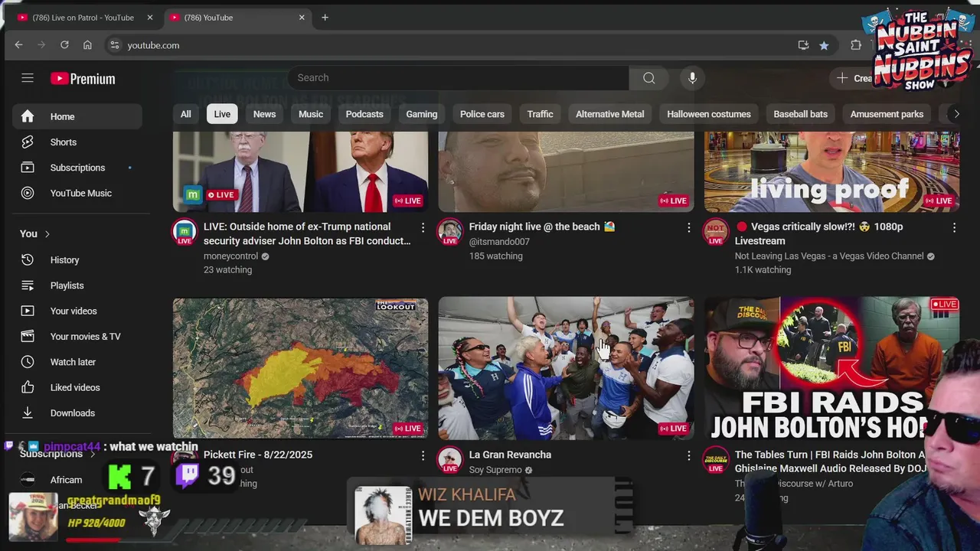The image size is (980, 551).
Task: Open the browser extensions menu
Action: pyautogui.click(x=856, y=45)
